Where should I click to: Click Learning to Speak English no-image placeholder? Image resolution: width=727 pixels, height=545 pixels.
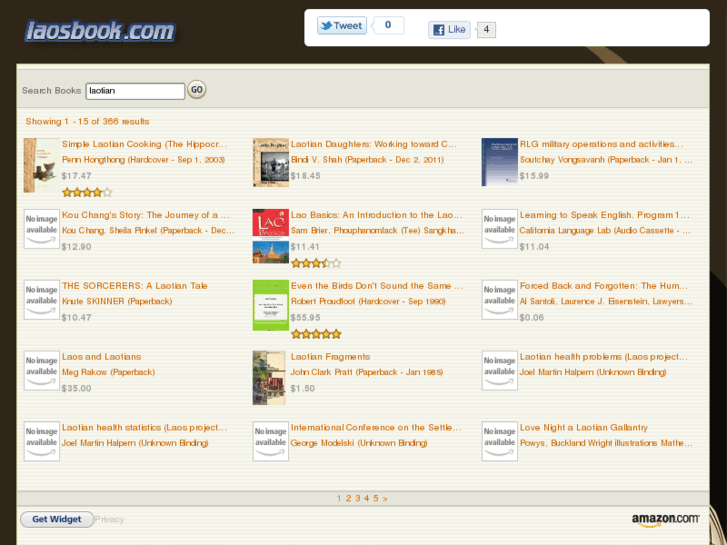[499, 229]
